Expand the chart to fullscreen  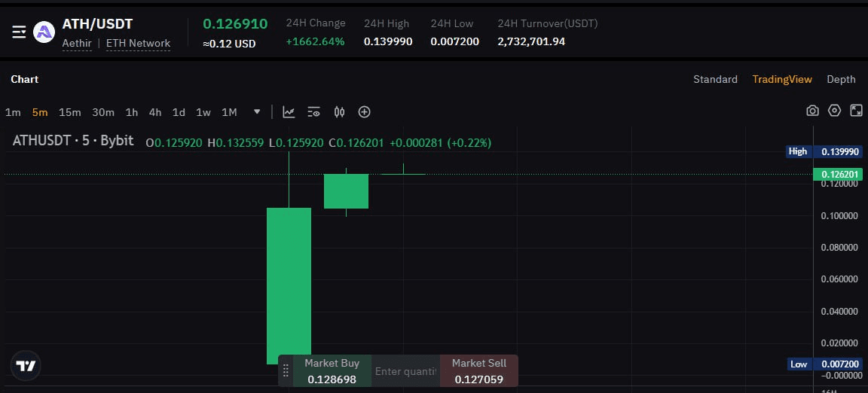point(857,111)
